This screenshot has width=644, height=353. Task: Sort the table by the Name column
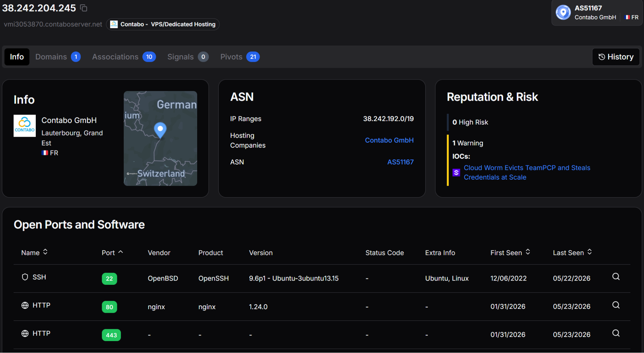click(x=34, y=253)
